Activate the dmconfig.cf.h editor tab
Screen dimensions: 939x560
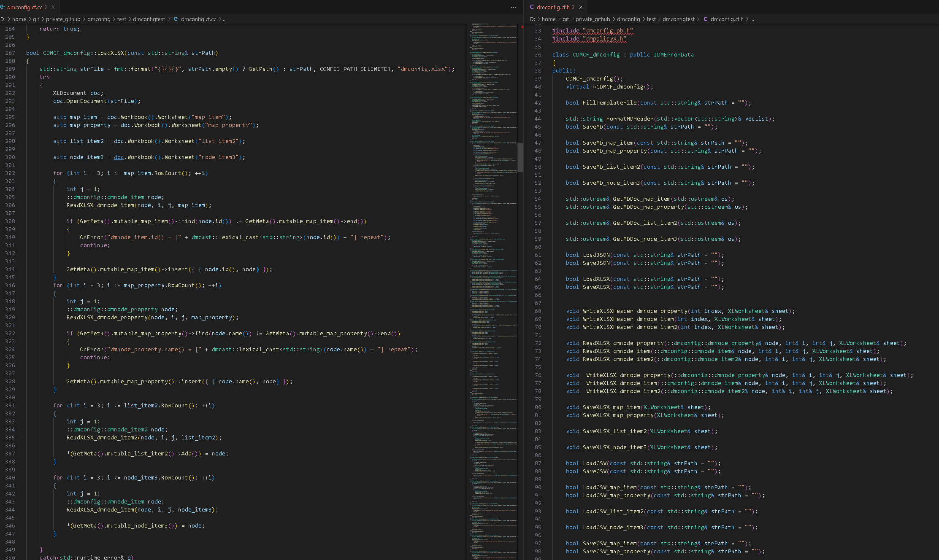(553, 7)
